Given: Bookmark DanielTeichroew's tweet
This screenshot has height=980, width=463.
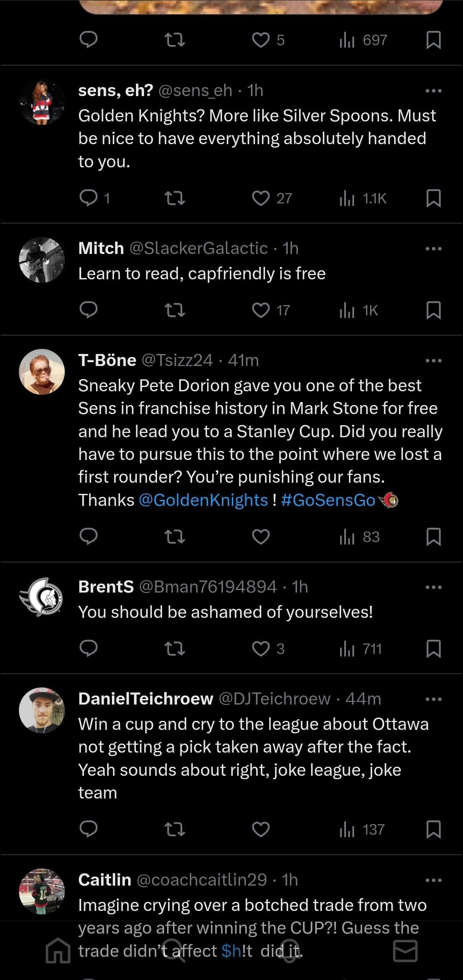Looking at the screenshot, I should tap(434, 829).
